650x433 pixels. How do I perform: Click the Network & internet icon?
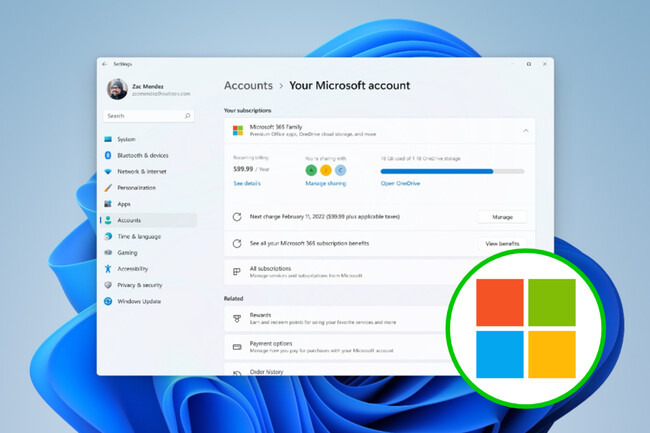(107, 171)
